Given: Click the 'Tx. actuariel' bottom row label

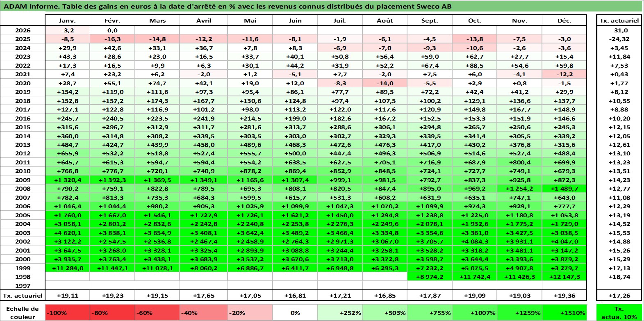Looking at the screenshot, I should [x=23, y=295].
